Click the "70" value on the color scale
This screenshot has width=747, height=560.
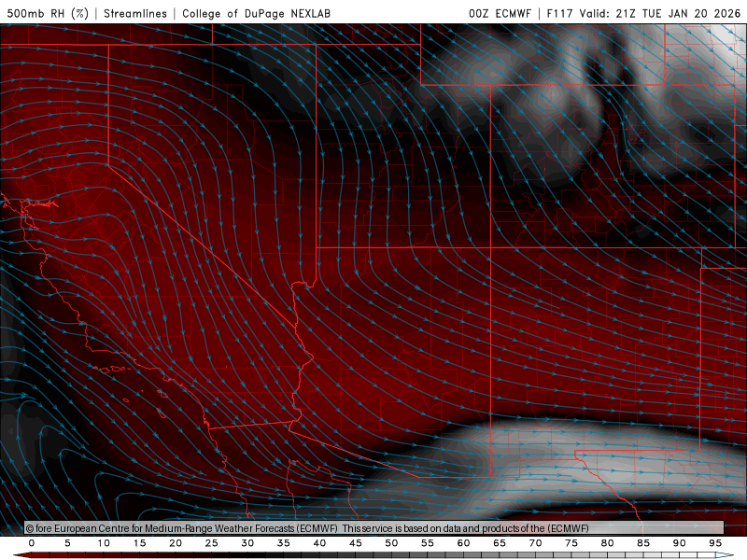(535, 543)
